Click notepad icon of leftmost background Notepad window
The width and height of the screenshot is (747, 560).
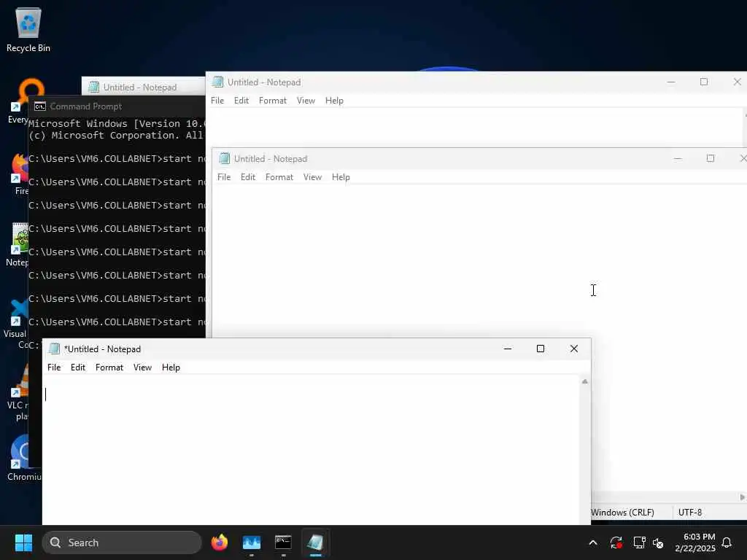[x=94, y=87]
